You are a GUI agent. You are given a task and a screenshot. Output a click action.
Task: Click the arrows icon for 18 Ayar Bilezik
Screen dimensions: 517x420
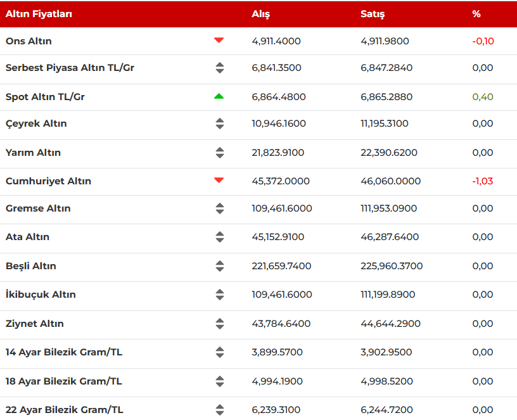pyautogui.click(x=219, y=381)
